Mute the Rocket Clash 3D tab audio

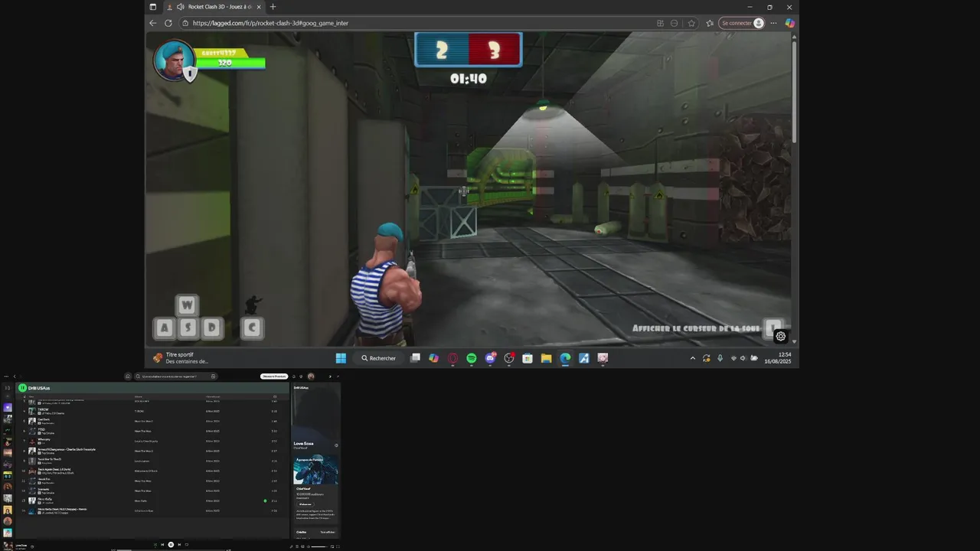point(180,7)
